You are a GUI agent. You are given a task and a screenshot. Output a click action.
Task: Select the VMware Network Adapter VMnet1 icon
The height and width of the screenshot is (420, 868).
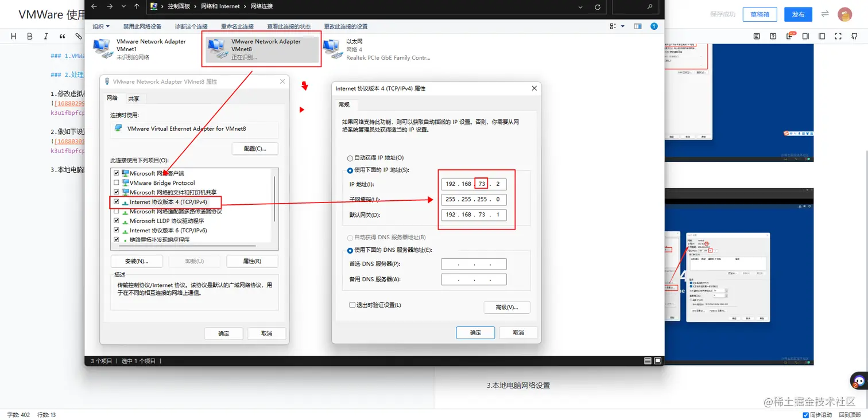click(x=103, y=49)
